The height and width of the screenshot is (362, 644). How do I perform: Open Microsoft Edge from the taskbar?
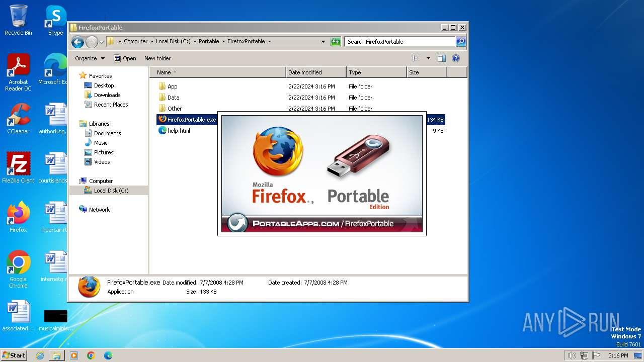108,355
